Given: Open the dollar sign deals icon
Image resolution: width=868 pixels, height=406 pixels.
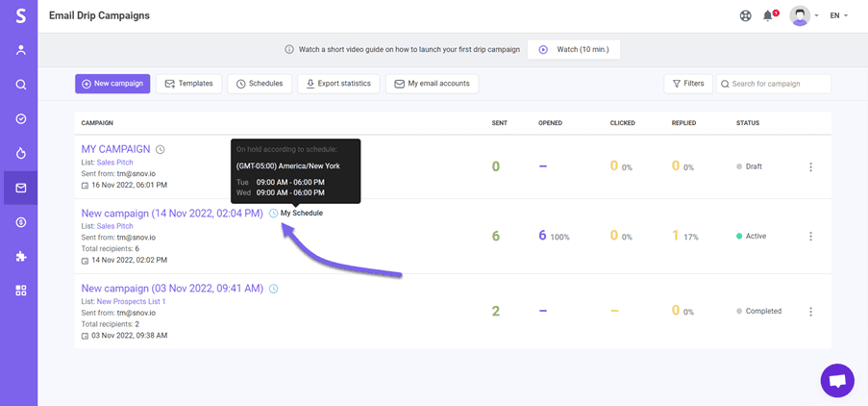Looking at the screenshot, I should click(20, 222).
